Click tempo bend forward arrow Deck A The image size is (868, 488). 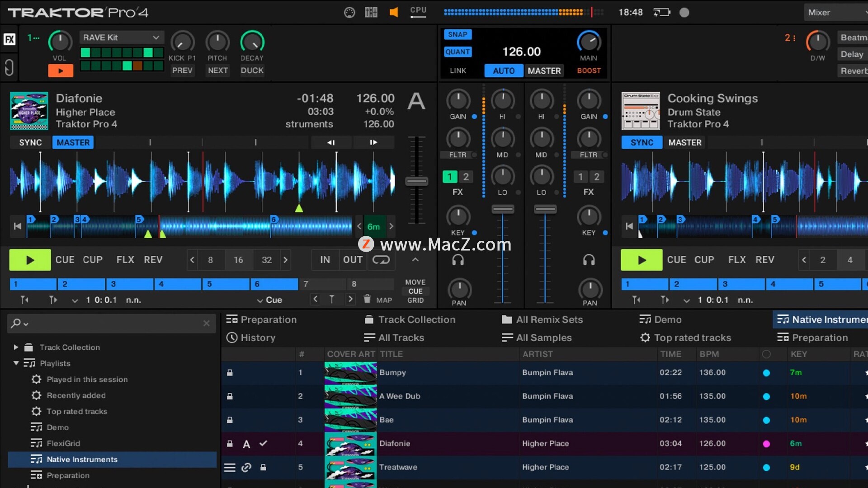[373, 142]
